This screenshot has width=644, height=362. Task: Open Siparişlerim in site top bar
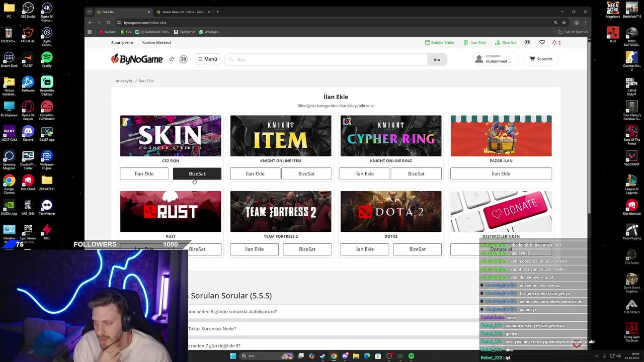(122, 43)
